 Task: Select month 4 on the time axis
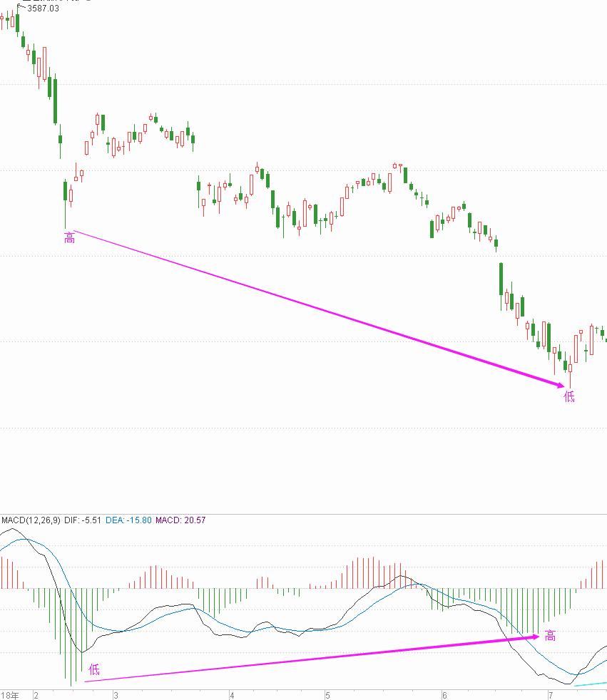click(231, 694)
